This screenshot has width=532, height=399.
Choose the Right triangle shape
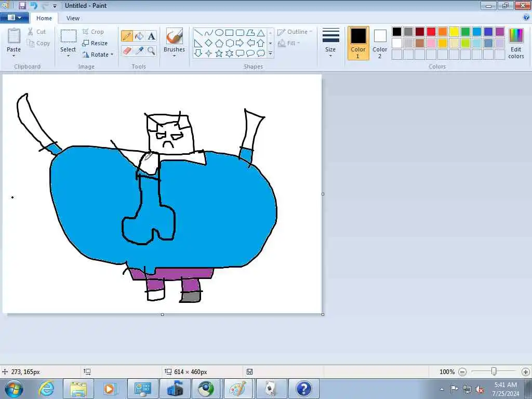point(198,43)
